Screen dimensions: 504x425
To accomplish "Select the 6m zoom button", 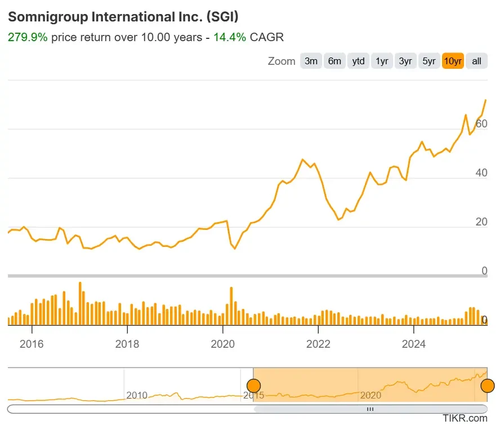I will point(334,61).
